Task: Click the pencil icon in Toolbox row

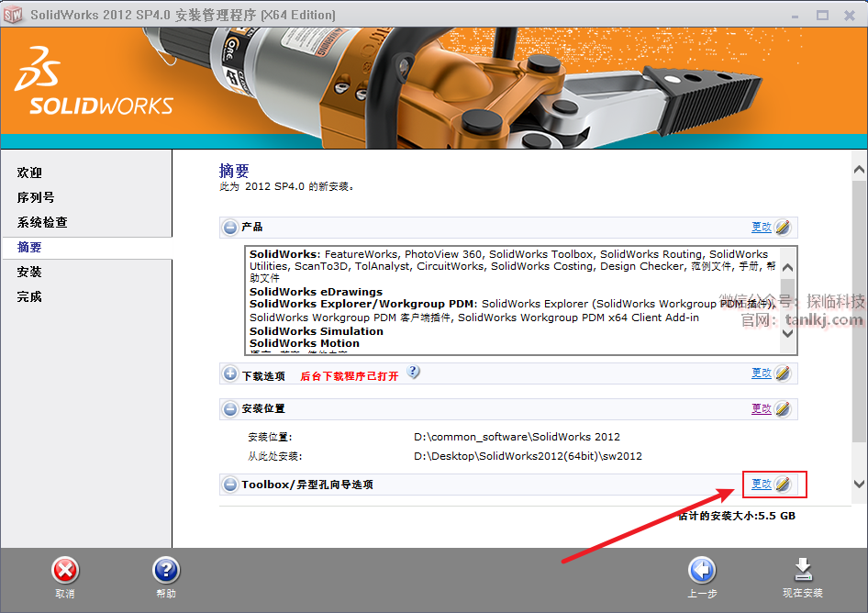Action: tap(783, 484)
